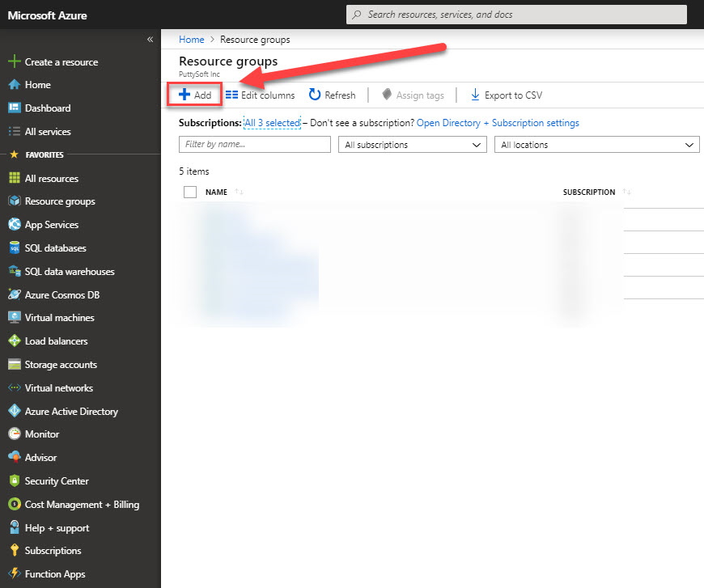Sort by the SUBSCRIPTION column arrows
Screen dimensions: 704x588
click(627, 192)
